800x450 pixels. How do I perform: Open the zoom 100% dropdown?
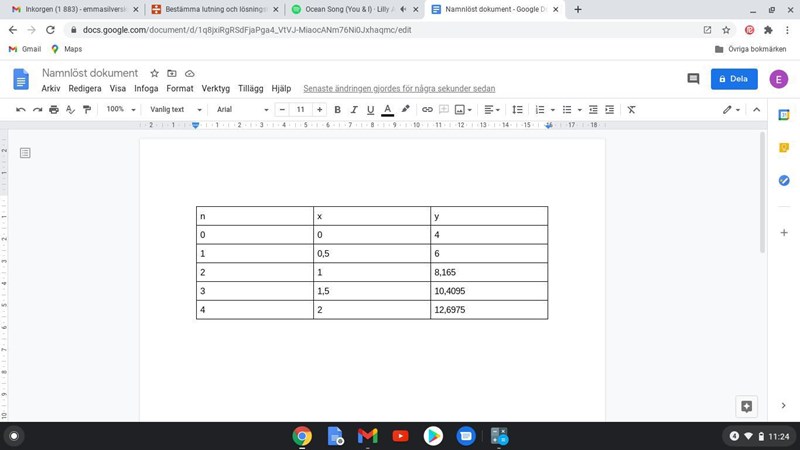[120, 109]
